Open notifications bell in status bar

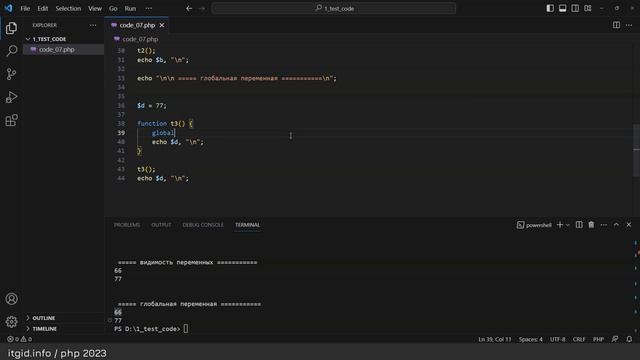(x=629, y=339)
